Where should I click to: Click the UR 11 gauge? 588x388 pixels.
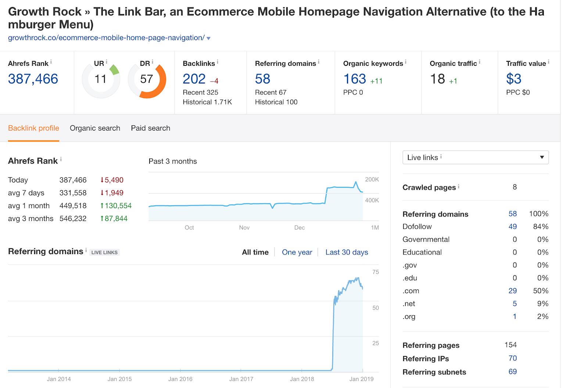tap(101, 79)
